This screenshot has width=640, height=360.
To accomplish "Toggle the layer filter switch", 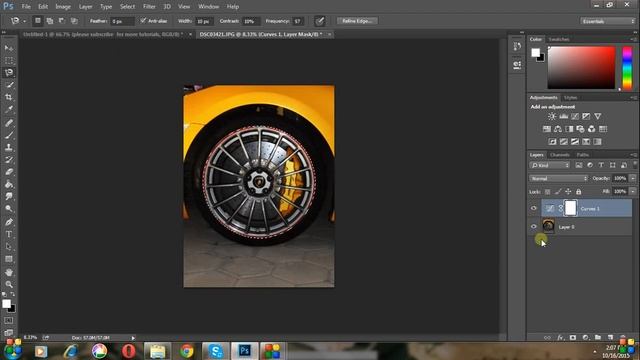I will click(635, 164).
